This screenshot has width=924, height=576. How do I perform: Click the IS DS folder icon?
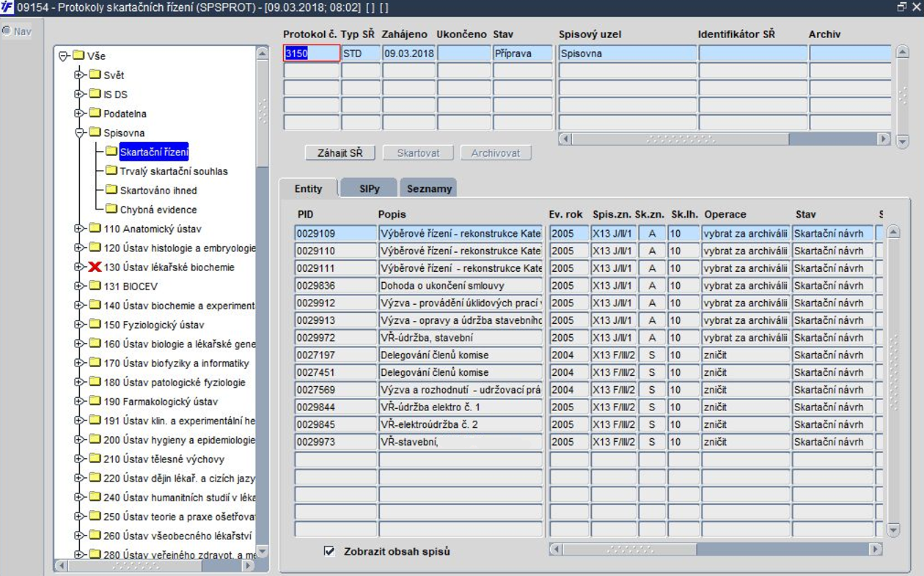click(x=95, y=95)
